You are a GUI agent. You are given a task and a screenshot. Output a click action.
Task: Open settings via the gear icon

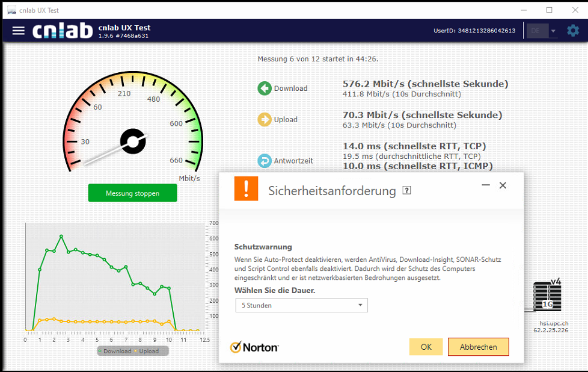(573, 31)
